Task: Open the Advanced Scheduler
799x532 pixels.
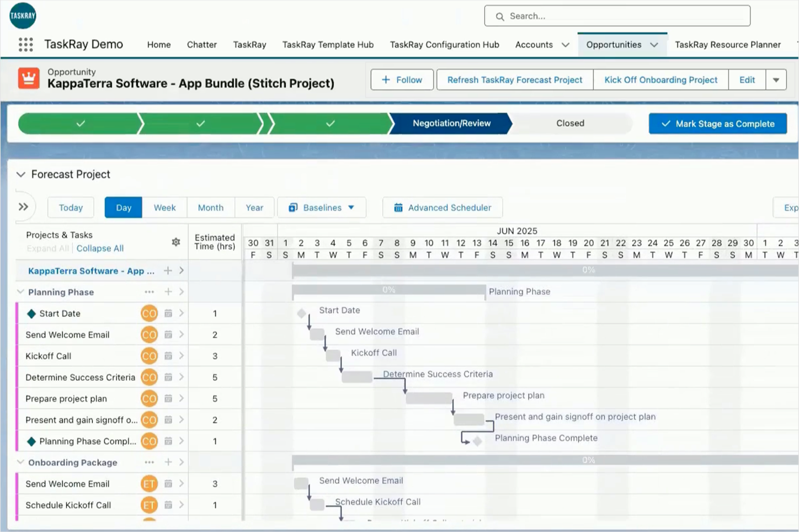Action: (x=443, y=208)
